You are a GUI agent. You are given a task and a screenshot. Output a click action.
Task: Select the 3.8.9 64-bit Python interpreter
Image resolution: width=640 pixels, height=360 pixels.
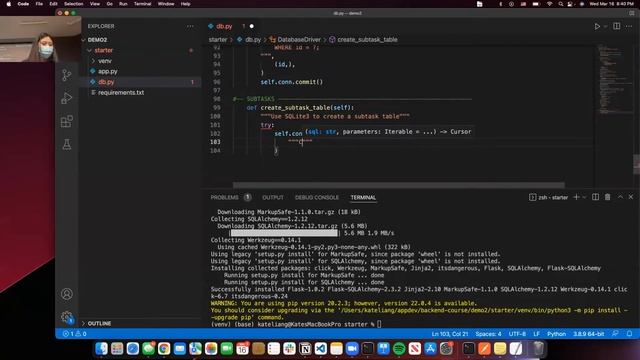pos(588,334)
